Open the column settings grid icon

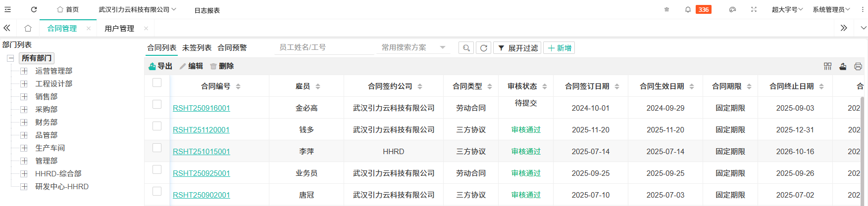coord(827,66)
